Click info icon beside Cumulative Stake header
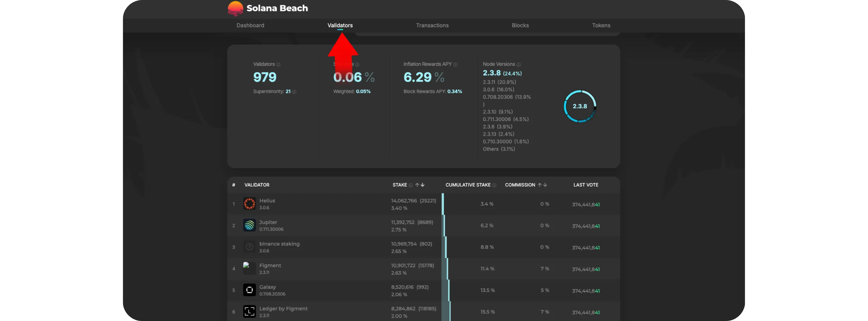The height and width of the screenshot is (321, 868). pos(494,185)
